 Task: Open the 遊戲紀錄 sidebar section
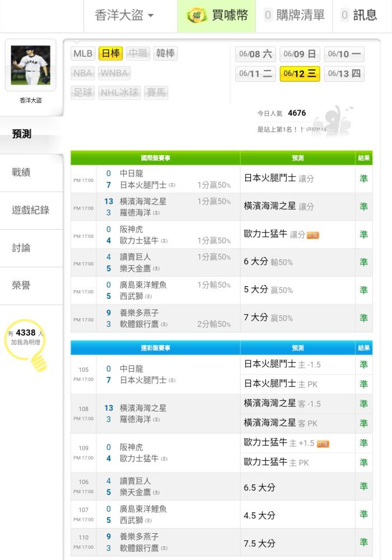coord(31,211)
